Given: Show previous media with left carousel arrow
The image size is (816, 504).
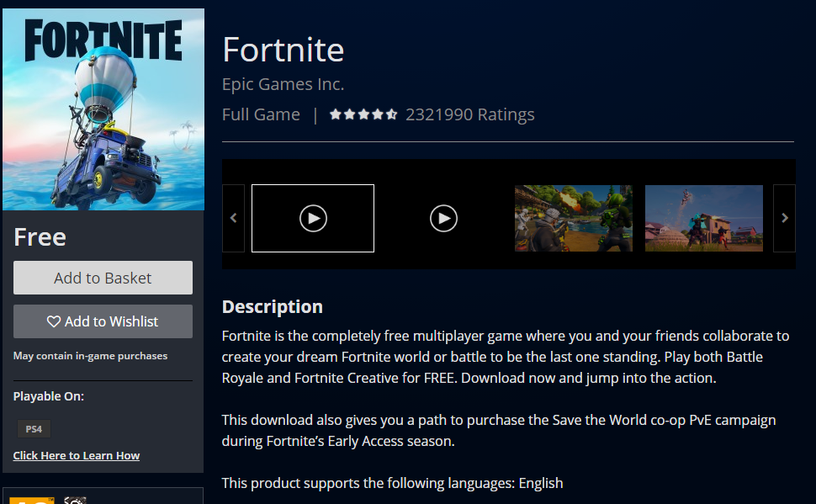Looking at the screenshot, I should tap(234, 218).
